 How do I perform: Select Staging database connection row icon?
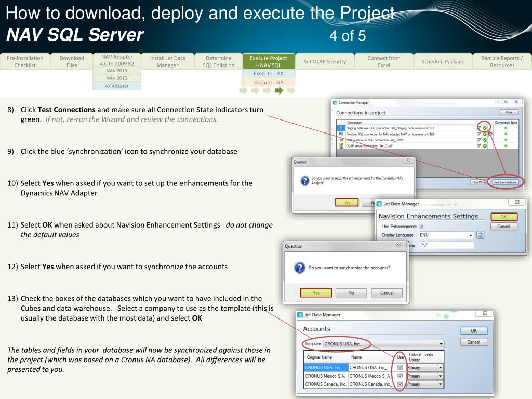tap(341, 128)
